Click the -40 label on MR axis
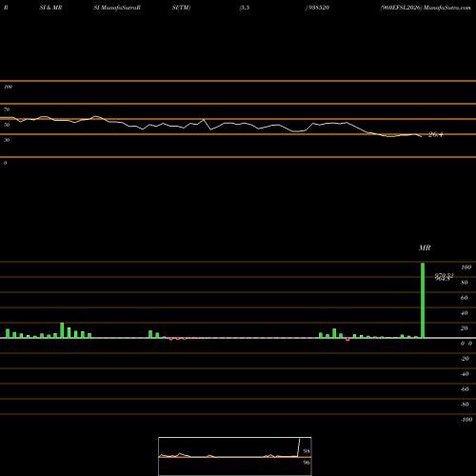 pyautogui.click(x=465, y=374)
